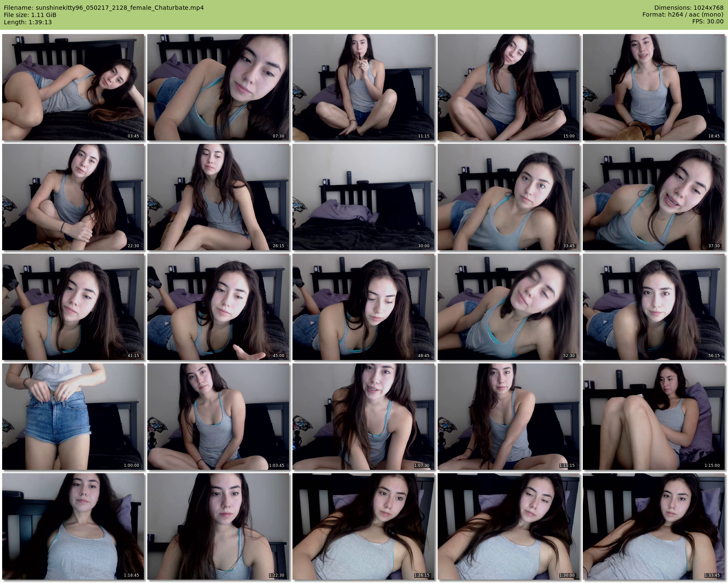Open the frame marked 1:07:30

click(364, 417)
